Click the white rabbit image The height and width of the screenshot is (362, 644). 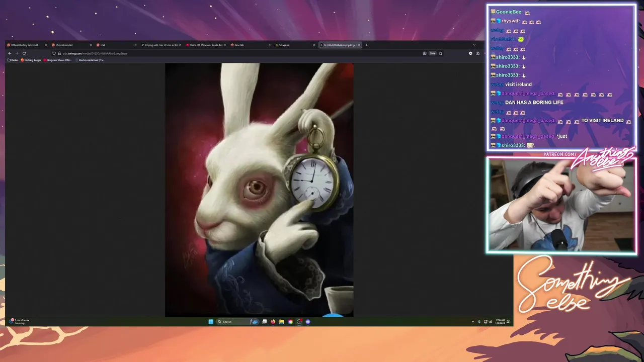(259, 190)
